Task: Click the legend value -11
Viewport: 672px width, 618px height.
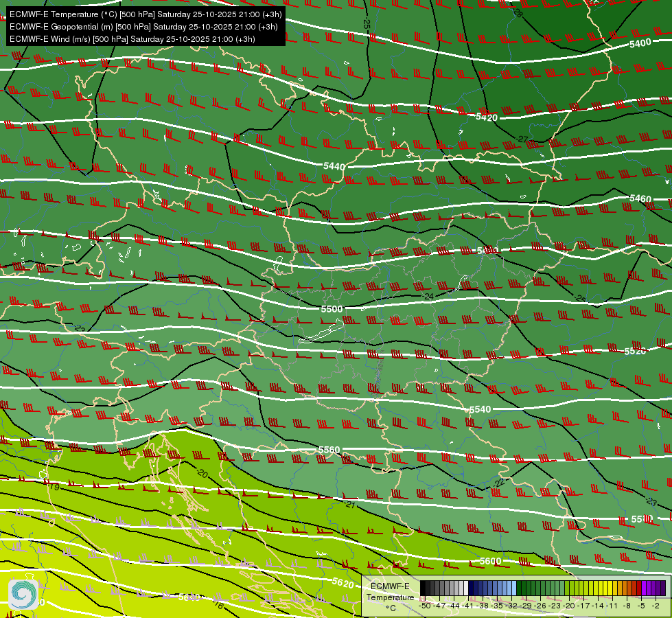Action: [612, 606]
